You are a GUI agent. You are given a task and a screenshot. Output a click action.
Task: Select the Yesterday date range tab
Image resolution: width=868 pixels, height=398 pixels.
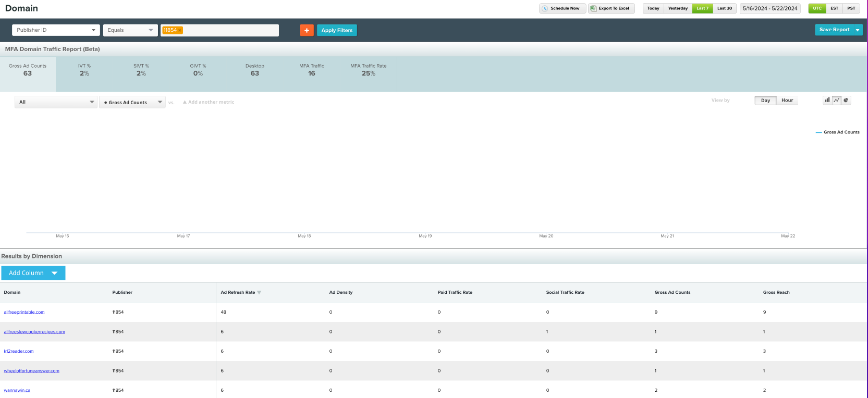678,8
